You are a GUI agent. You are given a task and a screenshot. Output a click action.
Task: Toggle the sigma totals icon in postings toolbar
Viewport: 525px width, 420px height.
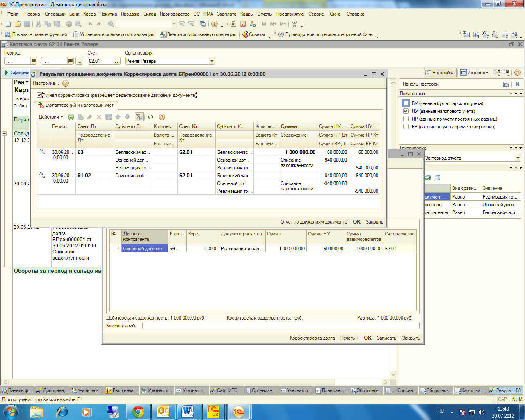pos(139,117)
